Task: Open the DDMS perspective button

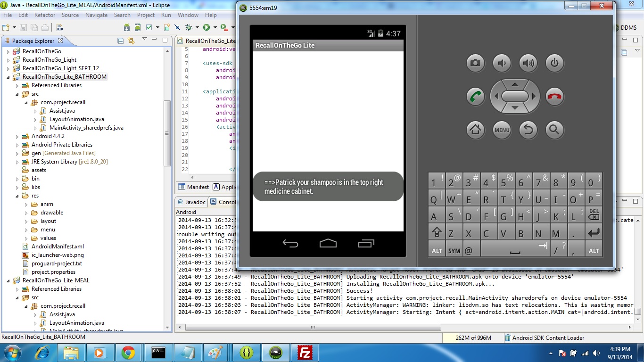Action: click(x=625, y=28)
